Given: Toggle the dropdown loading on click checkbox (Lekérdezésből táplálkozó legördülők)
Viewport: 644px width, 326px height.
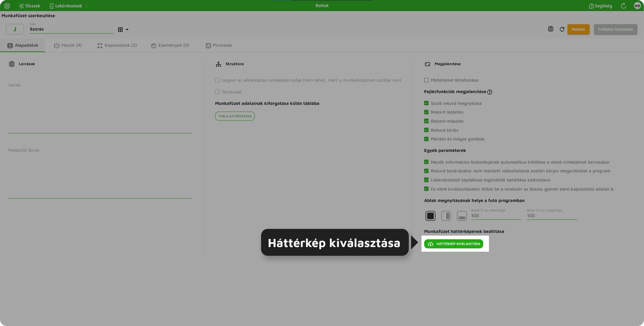Looking at the screenshot, I should (x=426, y=180).
